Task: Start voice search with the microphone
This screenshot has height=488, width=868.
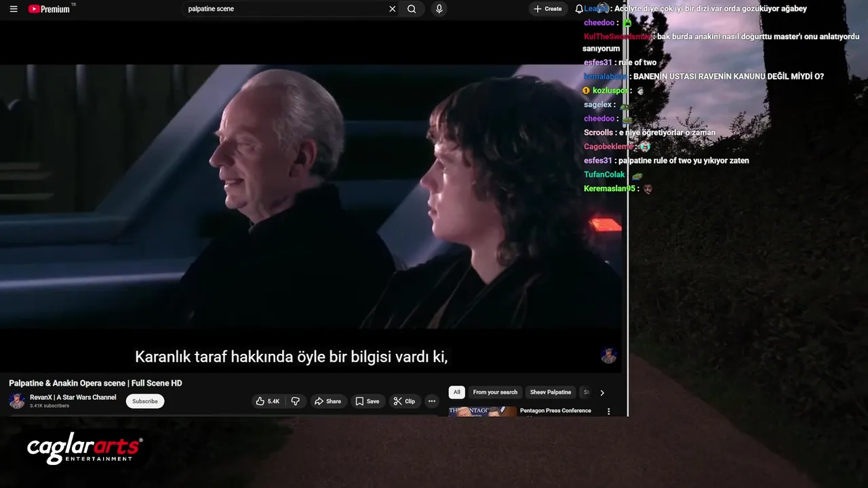Action: tap(439, 9)
